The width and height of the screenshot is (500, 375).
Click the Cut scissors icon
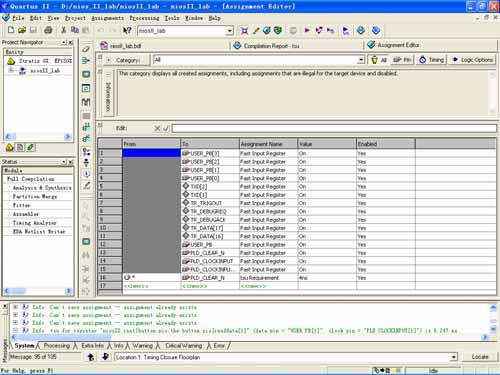63,30
